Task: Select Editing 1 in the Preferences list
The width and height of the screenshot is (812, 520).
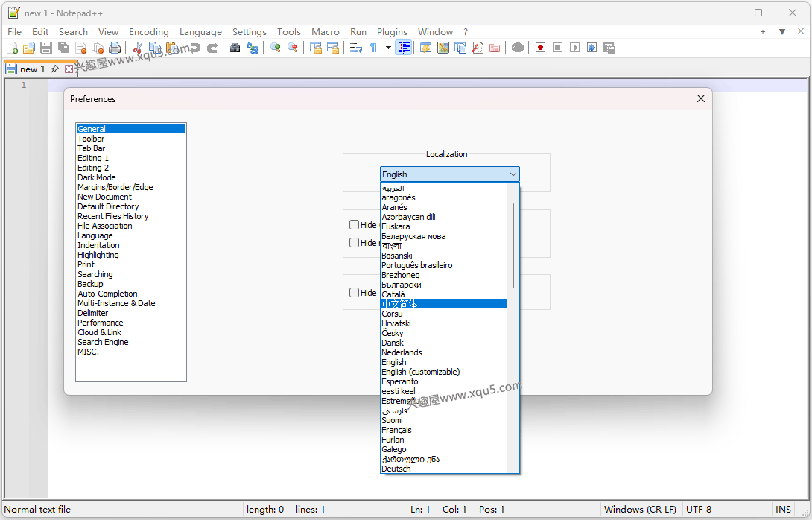Action: [x=130, y=158]
